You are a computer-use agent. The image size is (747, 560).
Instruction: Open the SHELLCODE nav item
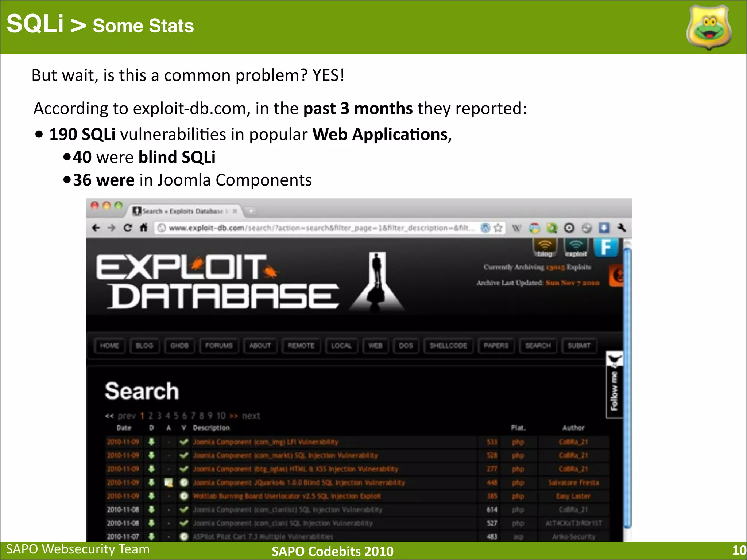pos(448,346)
